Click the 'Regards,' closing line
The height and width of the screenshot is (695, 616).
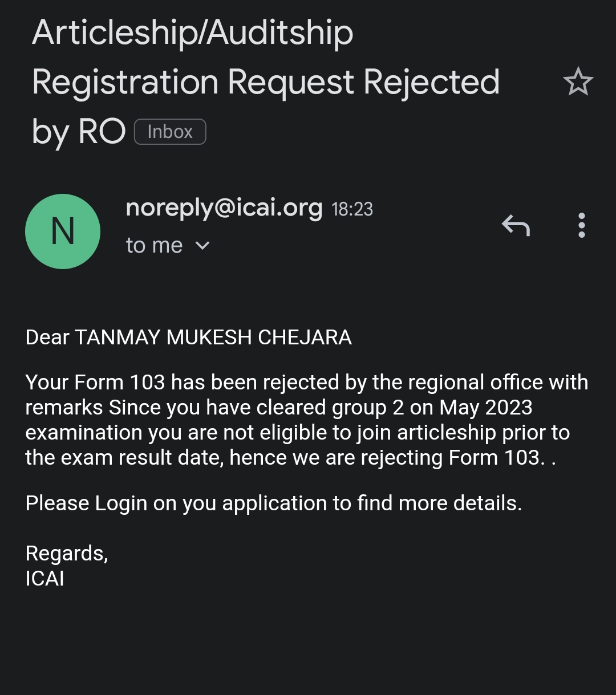(x=67, y=553)
